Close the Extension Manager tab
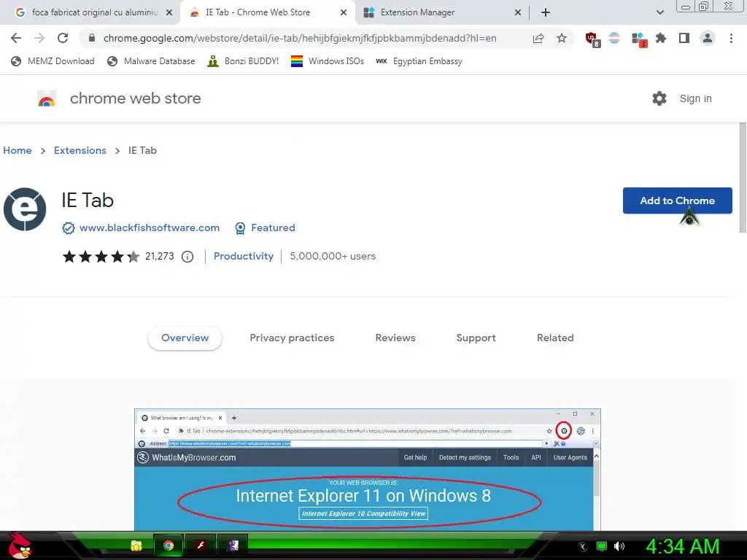The height and width of the screenshot is (560, 747). pyautogui.click(x=518, y=12)
